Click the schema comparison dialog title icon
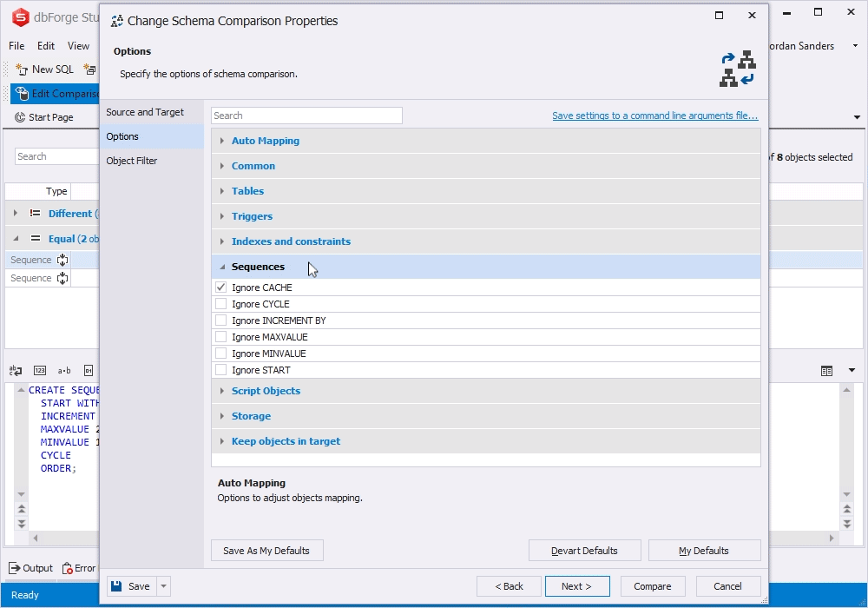This screenshot has width=868, height=608. click(117, 21)
